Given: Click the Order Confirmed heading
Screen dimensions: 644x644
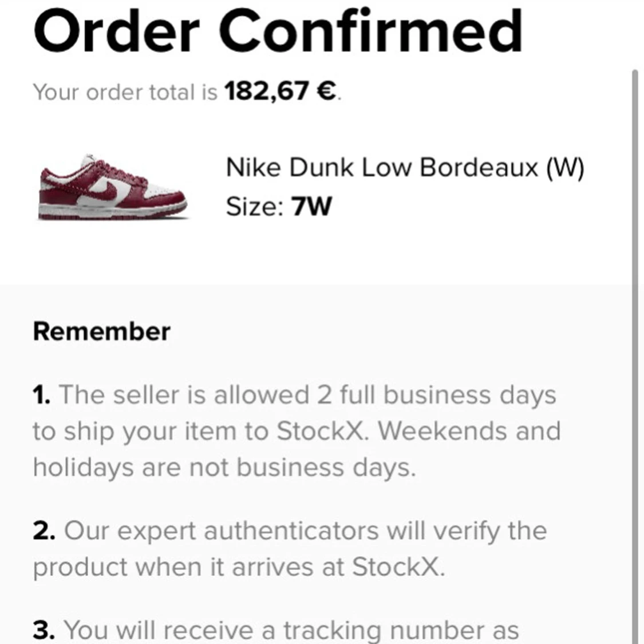Looking at the screenshot, I should [278, 31].
